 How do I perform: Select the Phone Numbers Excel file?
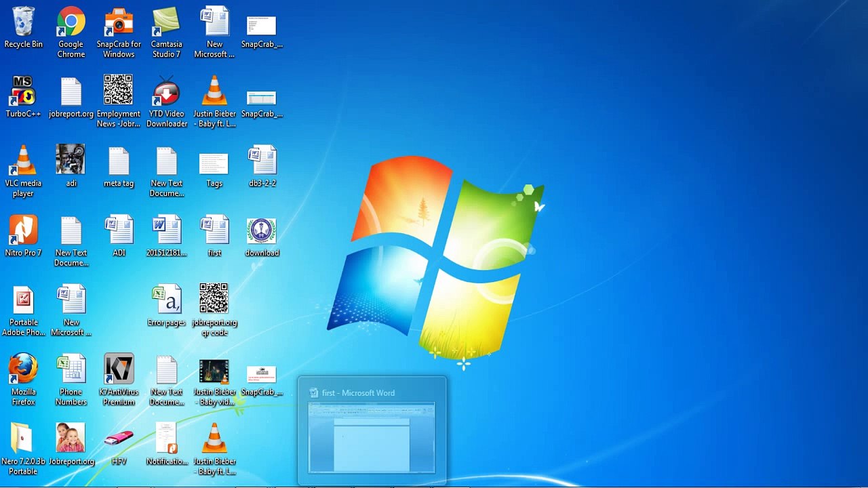pos(71,380)
